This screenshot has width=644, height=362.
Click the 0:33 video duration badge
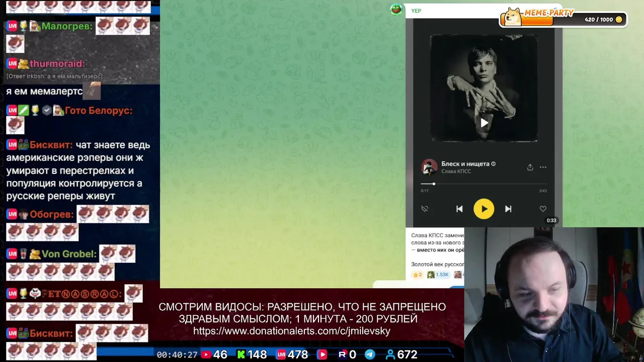[551, 220]
